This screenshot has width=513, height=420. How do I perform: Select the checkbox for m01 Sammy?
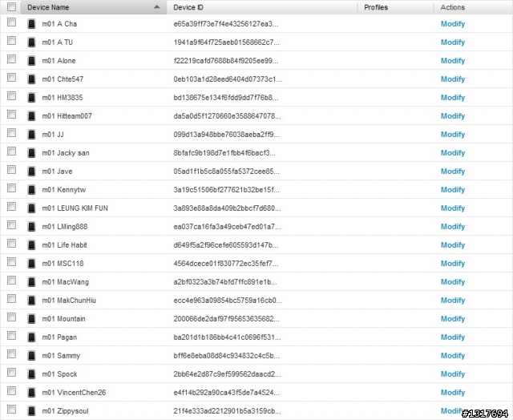click(x=11, y=354)
